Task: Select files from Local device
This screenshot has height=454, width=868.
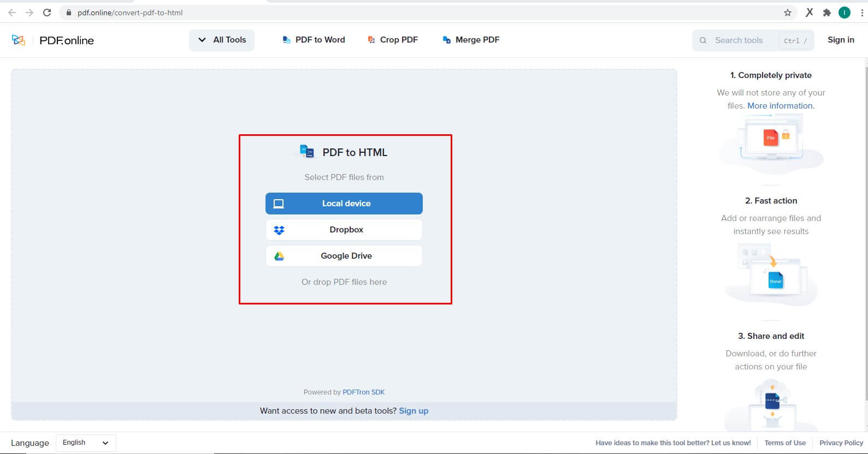Action: coord(344,204)
